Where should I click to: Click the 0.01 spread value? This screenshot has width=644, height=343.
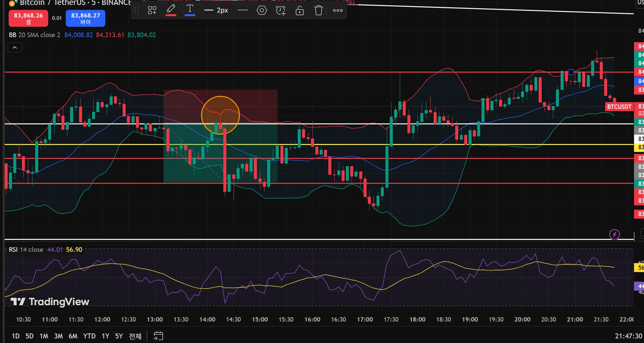[57, 18]
